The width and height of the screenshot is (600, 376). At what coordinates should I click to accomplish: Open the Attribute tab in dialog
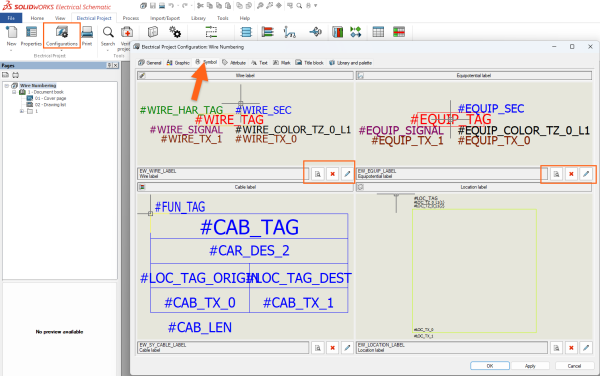coord(234,63)
